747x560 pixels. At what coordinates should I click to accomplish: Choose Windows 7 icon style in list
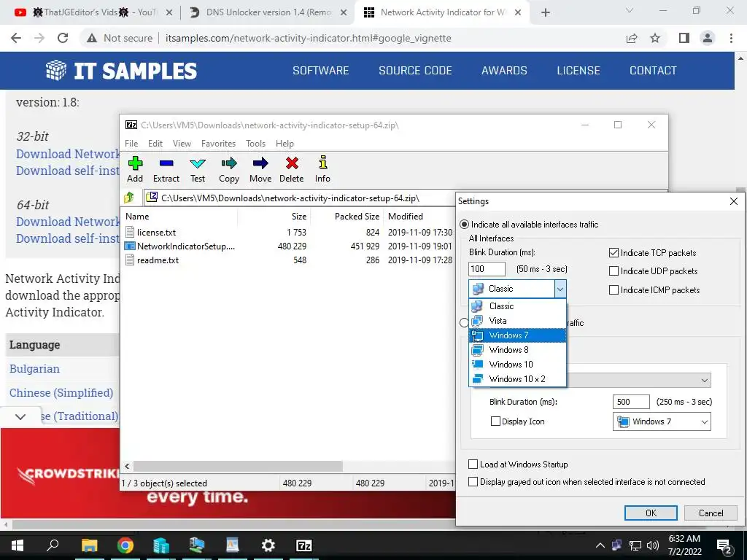518,335
